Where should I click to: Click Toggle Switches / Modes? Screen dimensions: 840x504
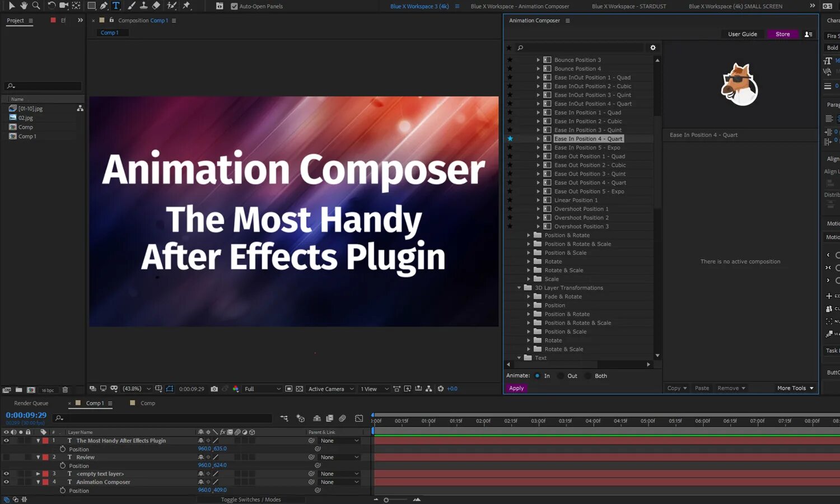click(x=251, y=500)
